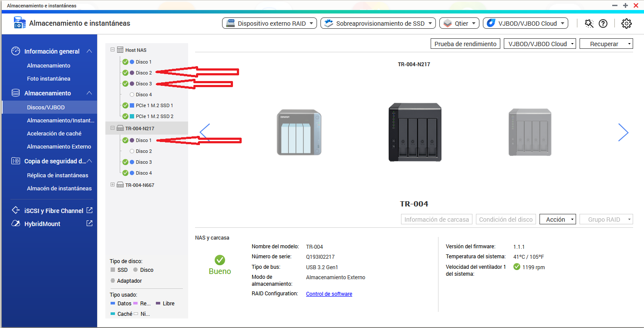Screen dimensions: 644x328
Task: Click the next enclosure right arrow
Action: click(623, 132)
